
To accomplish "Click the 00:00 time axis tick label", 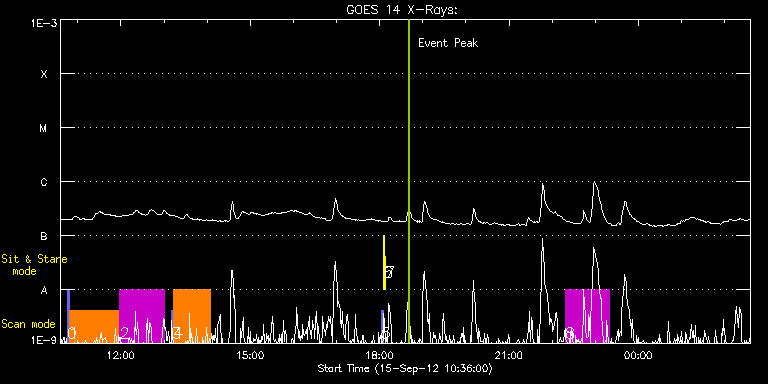I will (639, 356).
